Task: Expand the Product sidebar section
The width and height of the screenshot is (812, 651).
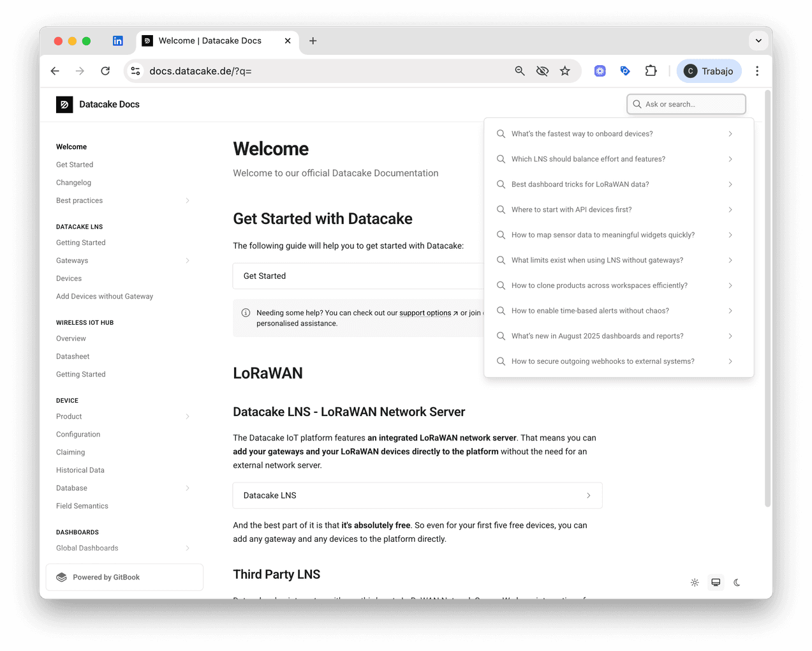Action: pyautogui.click(x=188, y=416)
